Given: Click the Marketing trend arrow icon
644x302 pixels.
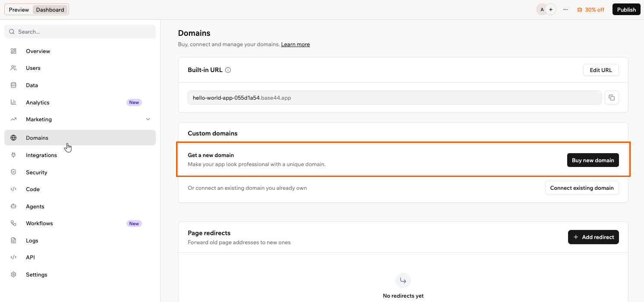Looking at the screenshot, I should pos(13,120).
